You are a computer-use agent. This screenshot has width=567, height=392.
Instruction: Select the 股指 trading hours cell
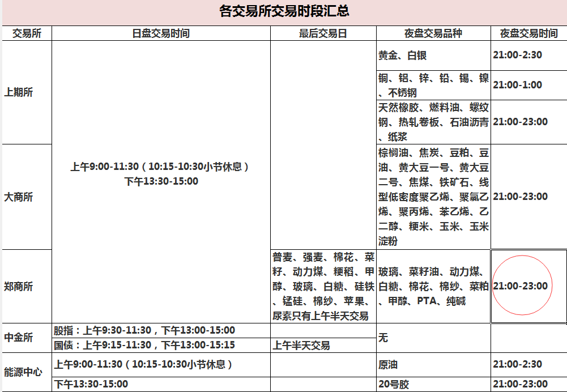pos(161,330)
